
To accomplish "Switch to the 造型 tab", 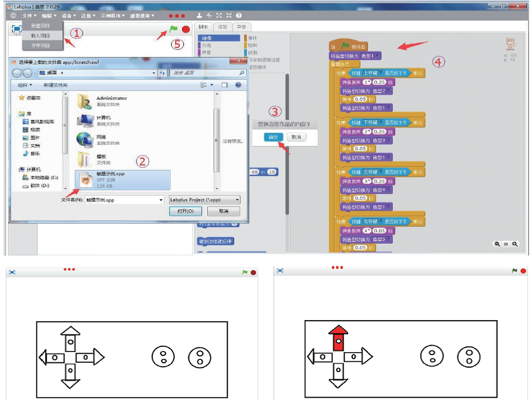I will (x=223, y=27).
